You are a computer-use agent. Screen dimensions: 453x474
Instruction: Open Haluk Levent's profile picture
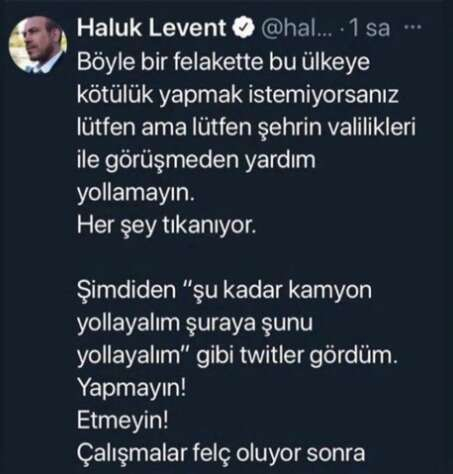38,45
